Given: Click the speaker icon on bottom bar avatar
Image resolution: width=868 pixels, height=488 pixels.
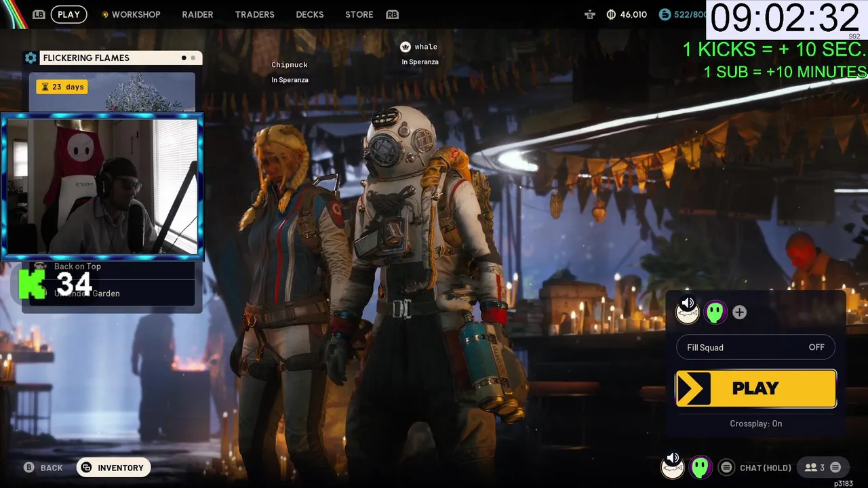Looking at the screenshot, I should 673,458.
